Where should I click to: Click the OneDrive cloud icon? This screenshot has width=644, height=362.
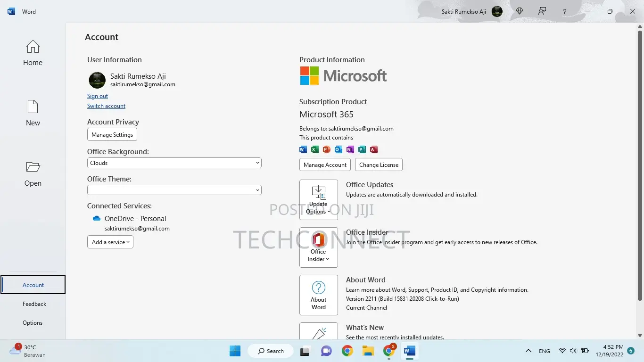(97, 219)
